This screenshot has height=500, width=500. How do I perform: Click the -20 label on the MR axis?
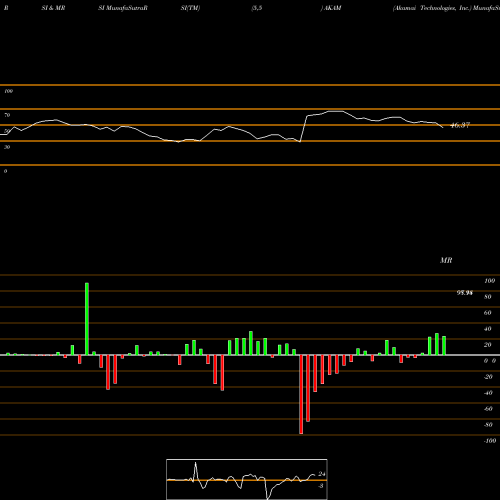[488, 377]
